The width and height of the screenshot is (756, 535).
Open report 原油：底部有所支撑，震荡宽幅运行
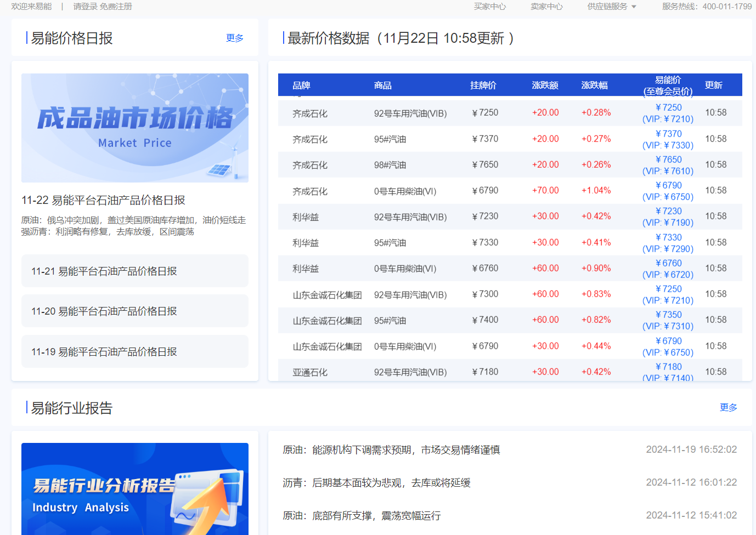[x=362, y=516]
